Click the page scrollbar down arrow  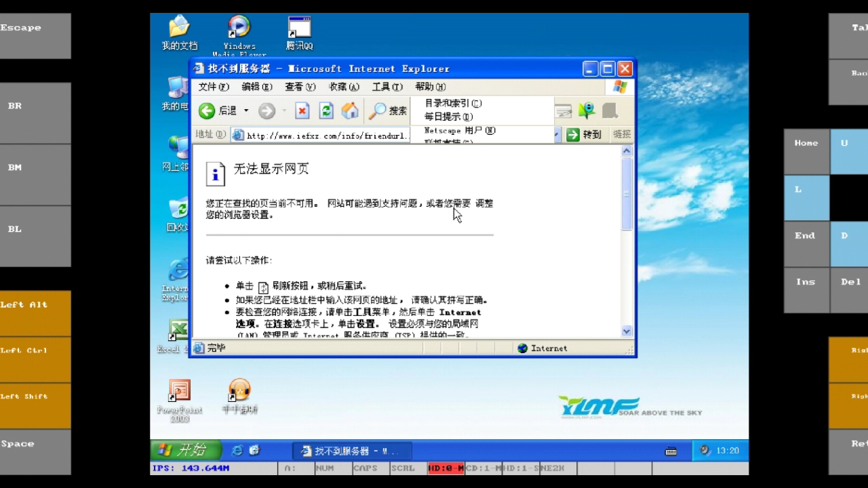click(627, 331)
